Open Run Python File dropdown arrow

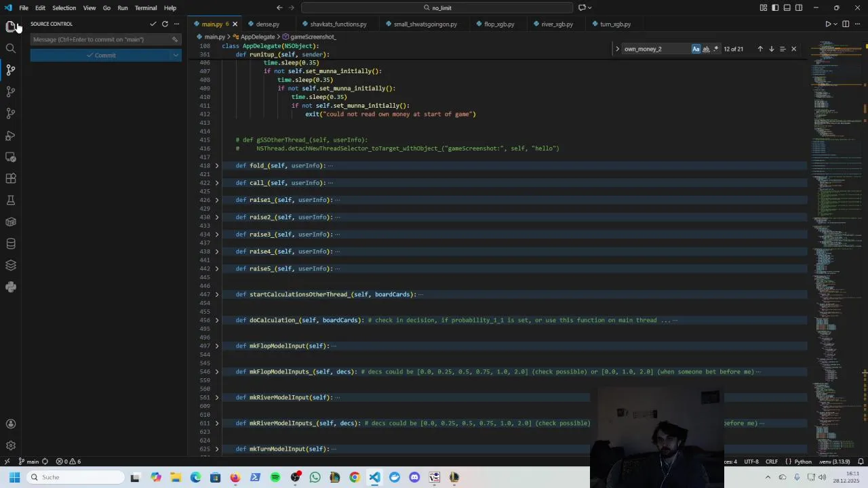click(x=835, y=24)
